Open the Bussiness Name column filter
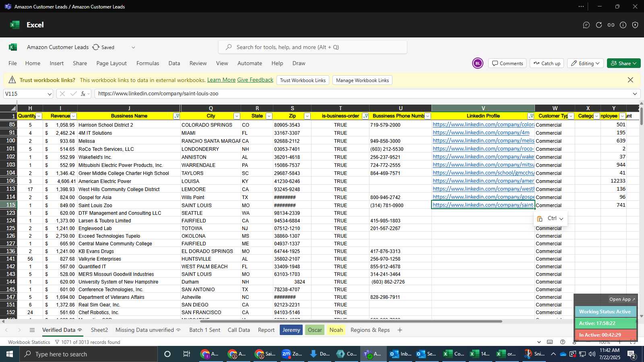644x362 pixels. coord(176,116)
